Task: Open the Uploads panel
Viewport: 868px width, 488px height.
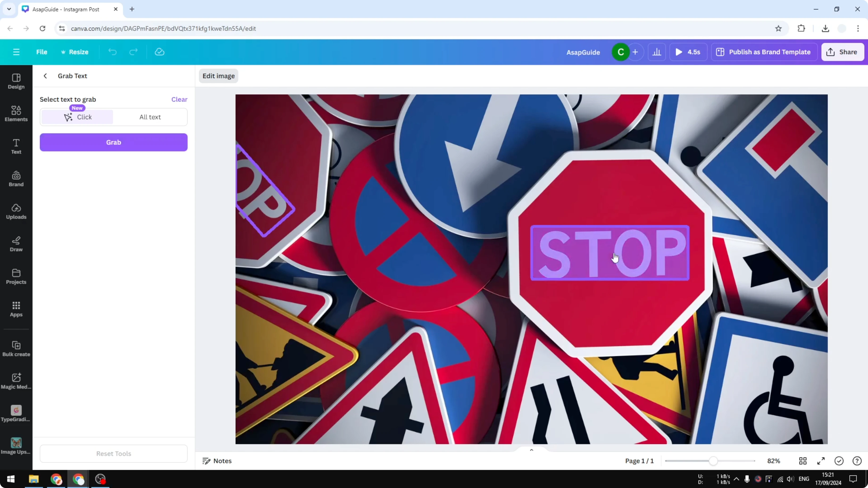Action: click(x=16, y=211)
